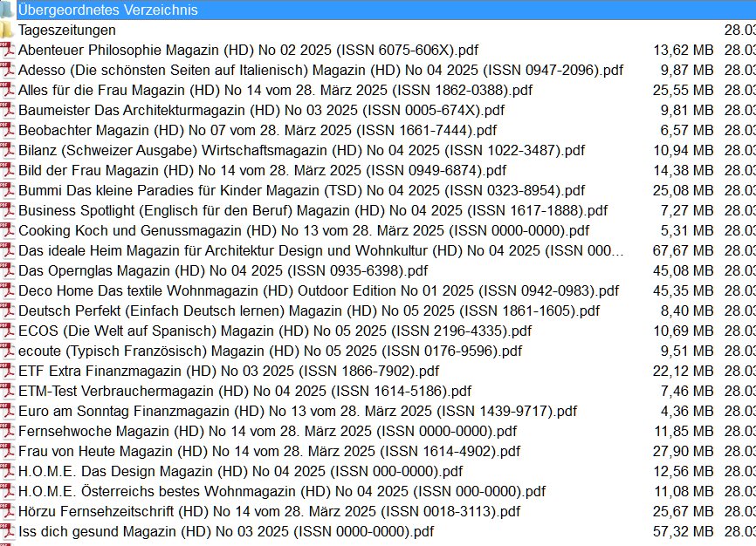Viewport: 756px width, 546px height.
Task: Click PDF icon of Bummi magazine
Action: [x=7, y=190]
